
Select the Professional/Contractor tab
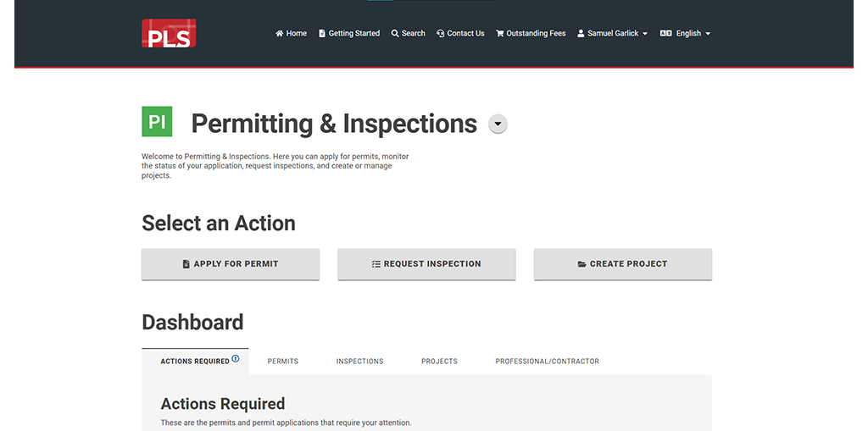(x=547, y=362)
